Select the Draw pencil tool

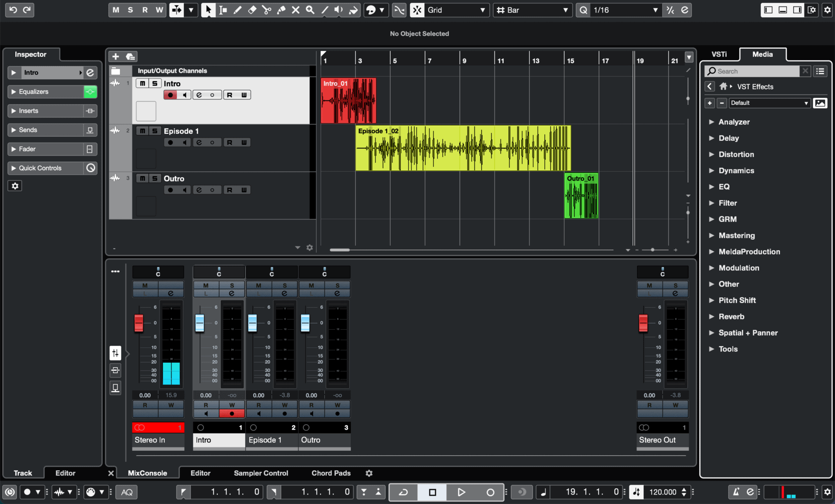point(238,10)
